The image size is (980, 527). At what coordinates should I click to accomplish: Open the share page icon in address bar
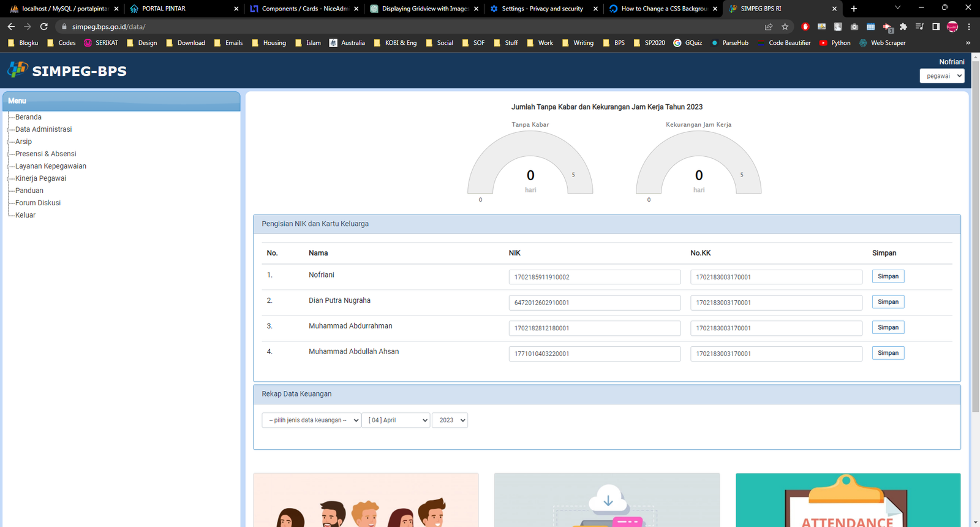click(x=769, y=26)
